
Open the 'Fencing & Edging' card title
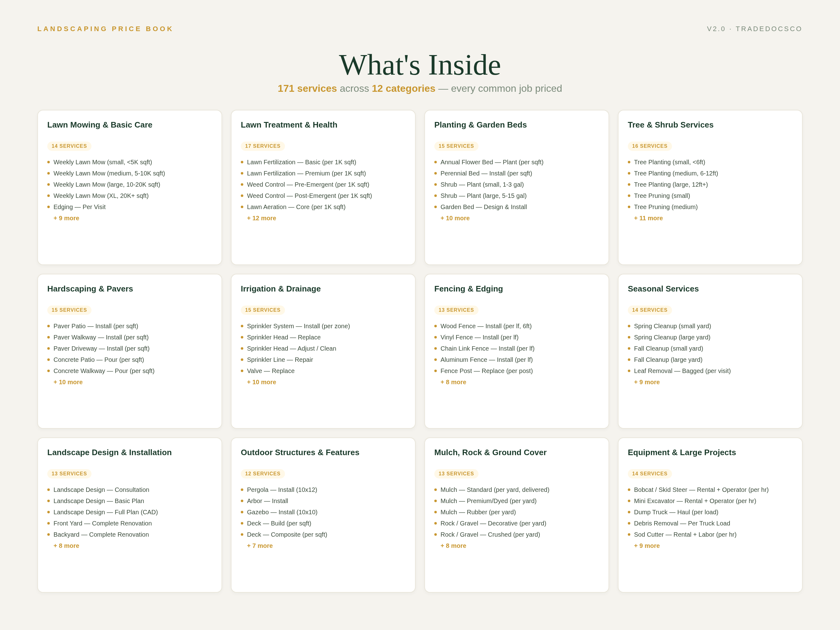[x=469, y=289]
